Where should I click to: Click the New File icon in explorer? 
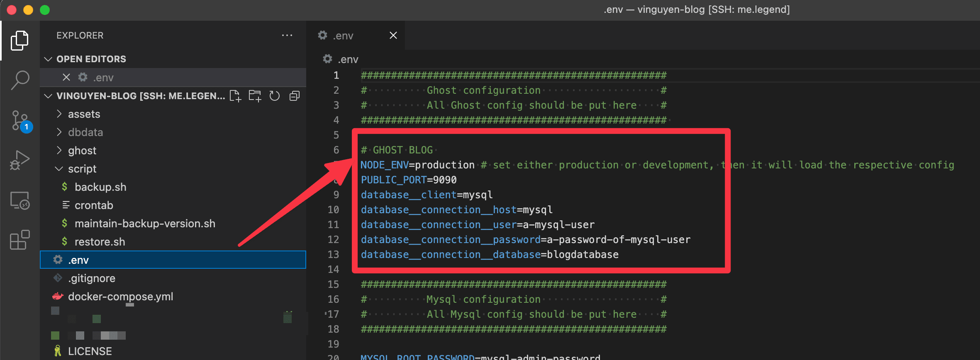click(235, 96)
